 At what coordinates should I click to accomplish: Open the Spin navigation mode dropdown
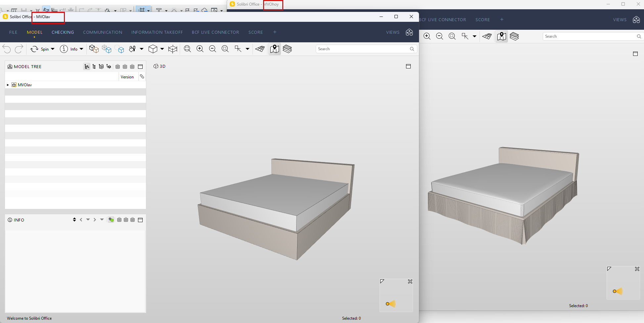click(53, 49)
